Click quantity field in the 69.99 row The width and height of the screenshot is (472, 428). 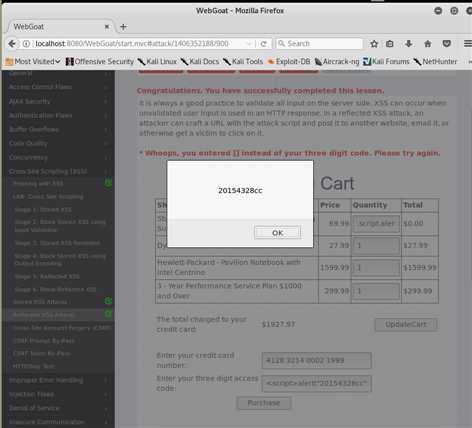coord(376,223)
